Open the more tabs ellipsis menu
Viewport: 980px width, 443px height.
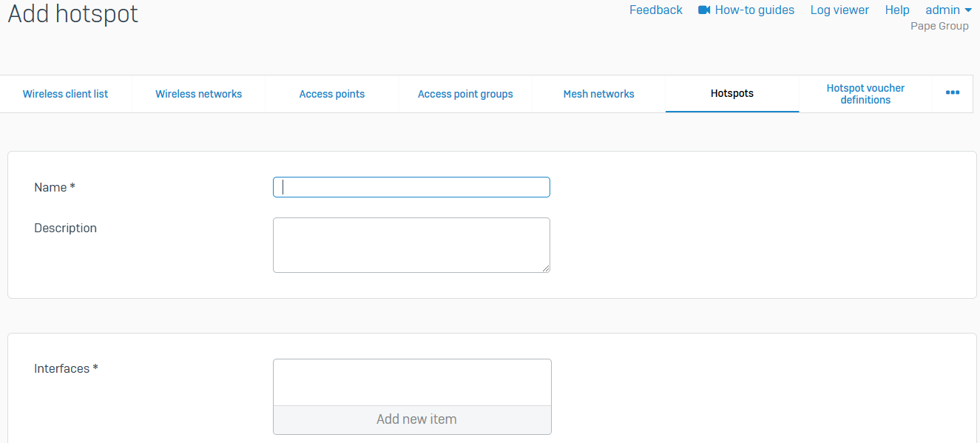[953, 93]
